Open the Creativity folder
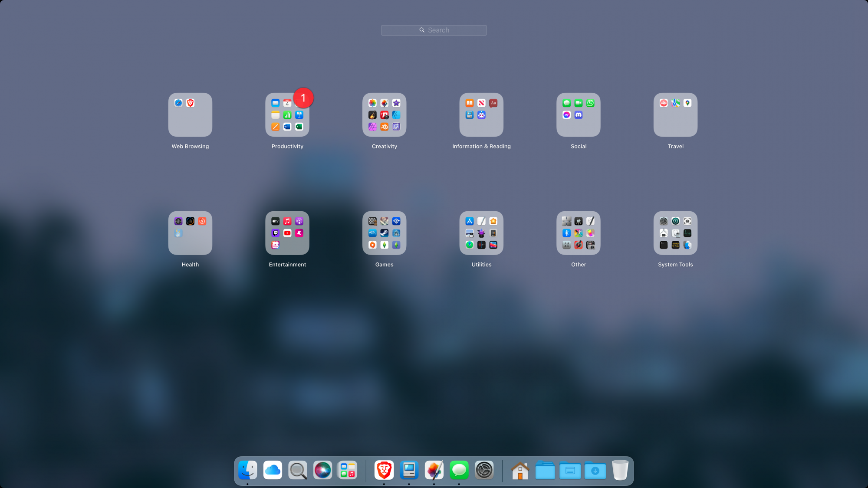Screen dimensions: 868x488 coord(384,115)
